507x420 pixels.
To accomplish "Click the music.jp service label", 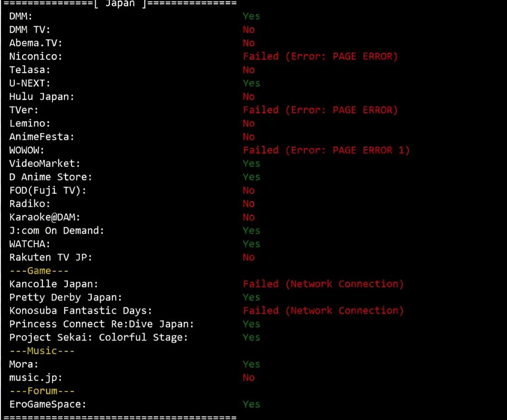I will pyautogui.click(x=36, y=377).
